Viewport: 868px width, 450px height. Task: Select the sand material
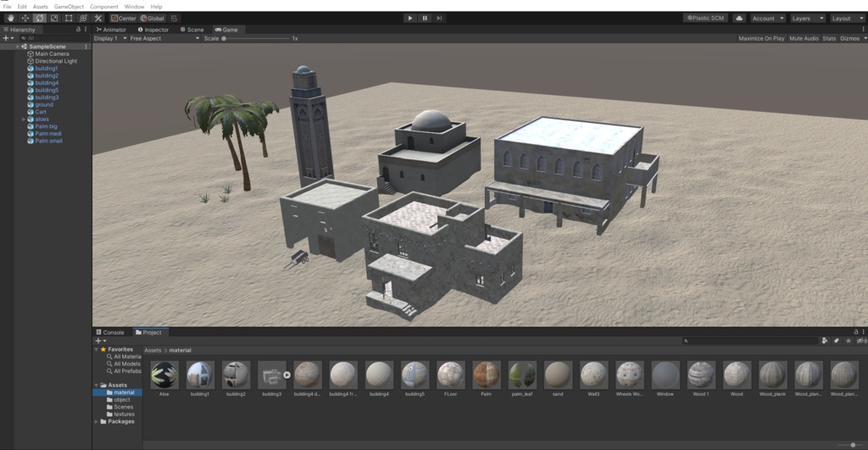(558, 375)
